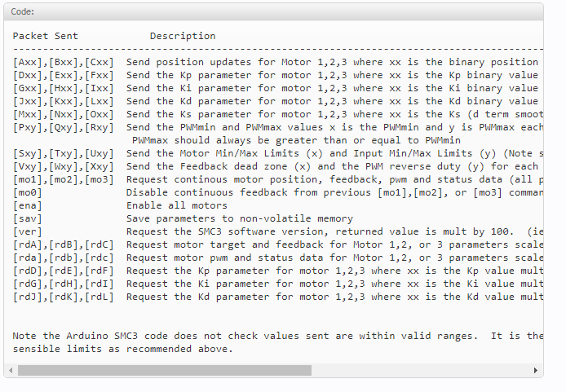Screen dimensions: 566x392
Task: Click the [Dxx],[Exx],[Fxx] Kp packet text
Action: pos(64,75)
